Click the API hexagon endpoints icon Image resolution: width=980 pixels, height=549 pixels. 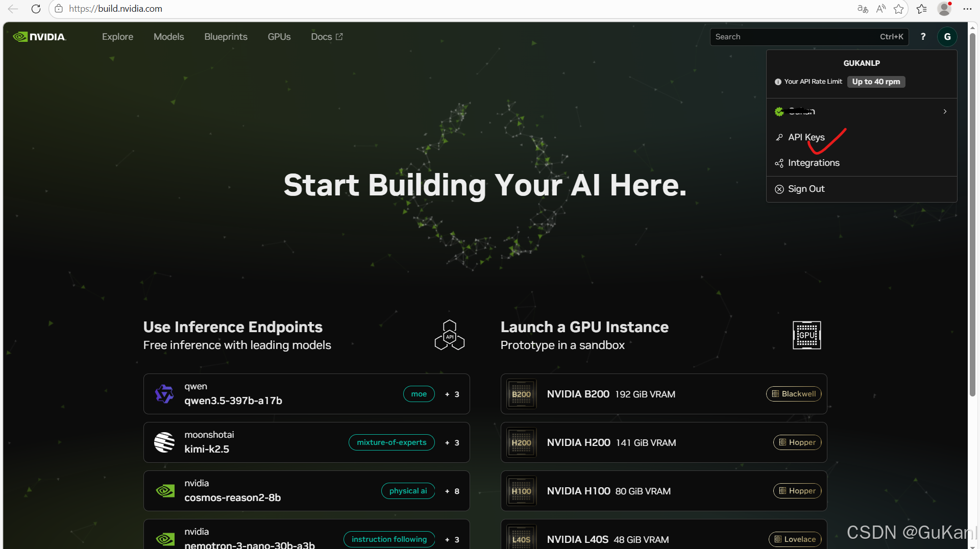click(x=449, y=335)
